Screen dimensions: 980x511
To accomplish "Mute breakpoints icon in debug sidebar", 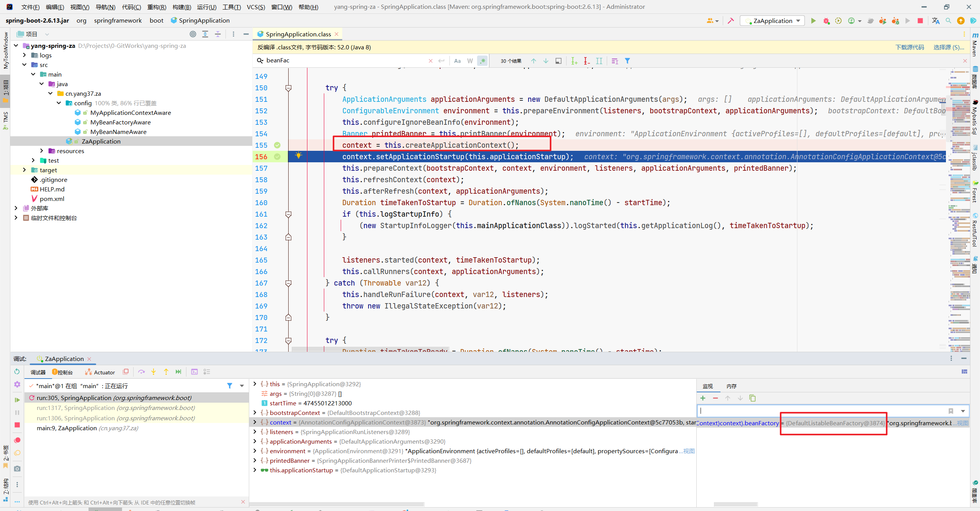I will (17, 453).
